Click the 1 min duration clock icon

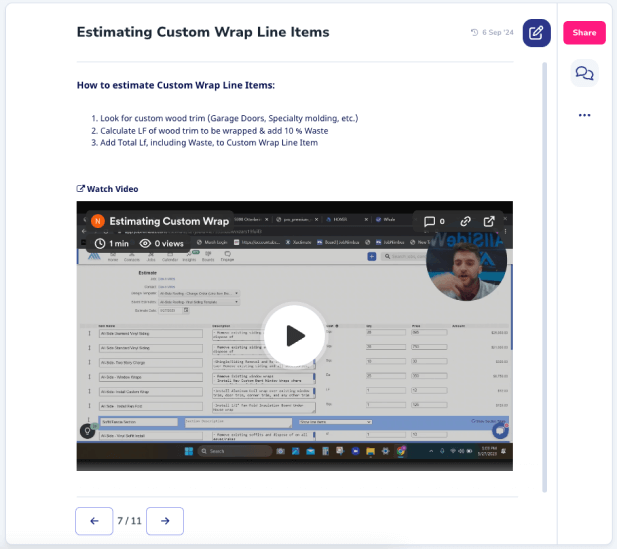click(x=100, y=243)
